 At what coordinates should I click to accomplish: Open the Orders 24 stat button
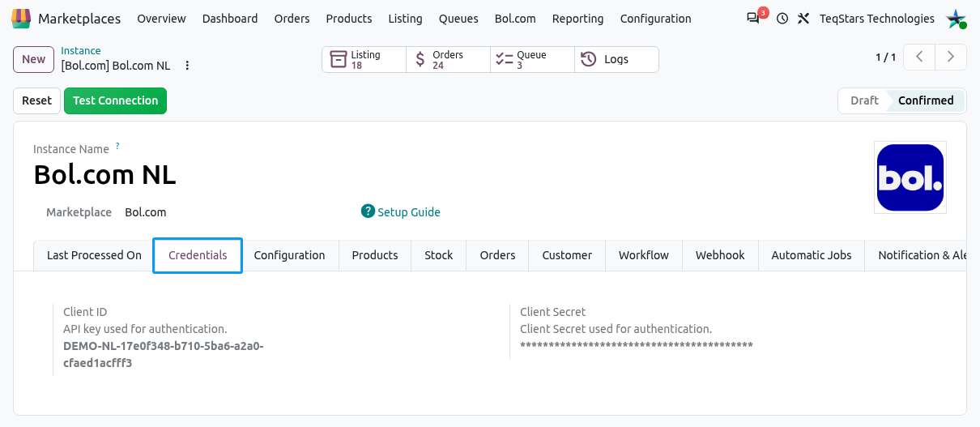pos(448,60)
